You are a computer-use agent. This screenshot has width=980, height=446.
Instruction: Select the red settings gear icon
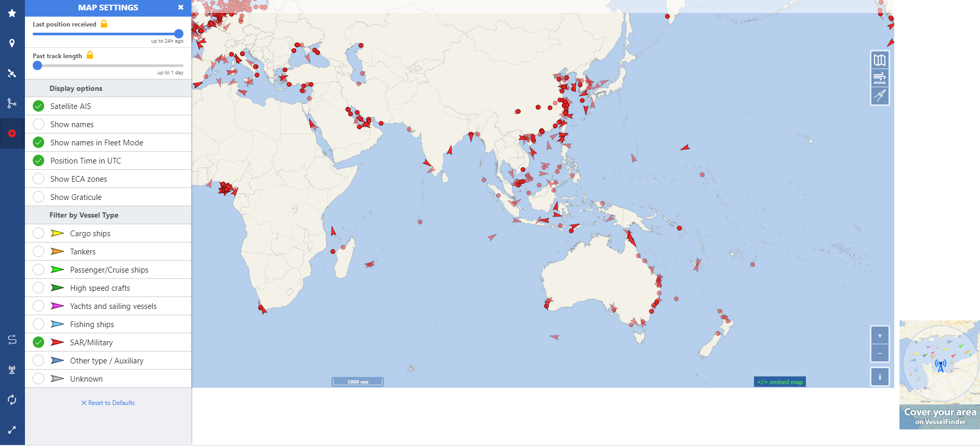coord(12,133)
